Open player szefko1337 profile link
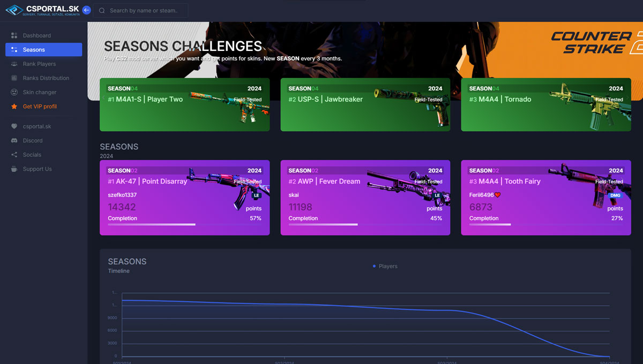This screenshot has height=364, width=643. click(122, 195)
